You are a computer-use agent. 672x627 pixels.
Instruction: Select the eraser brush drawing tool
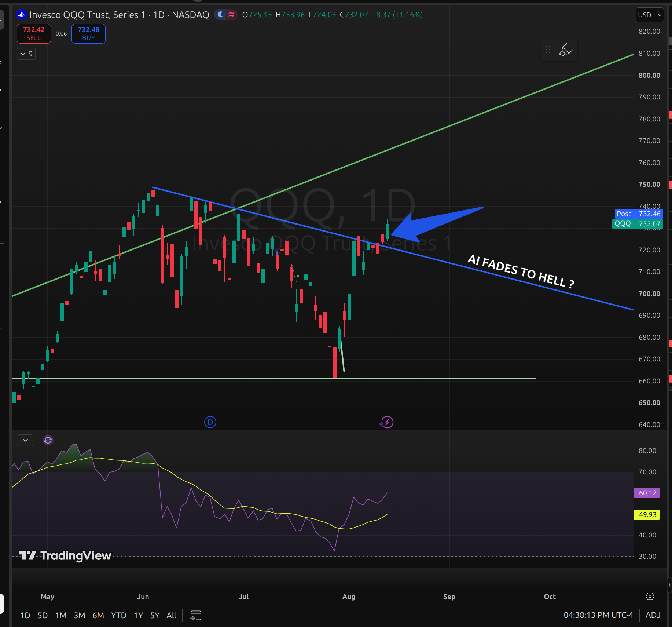[x=566, y=50]
